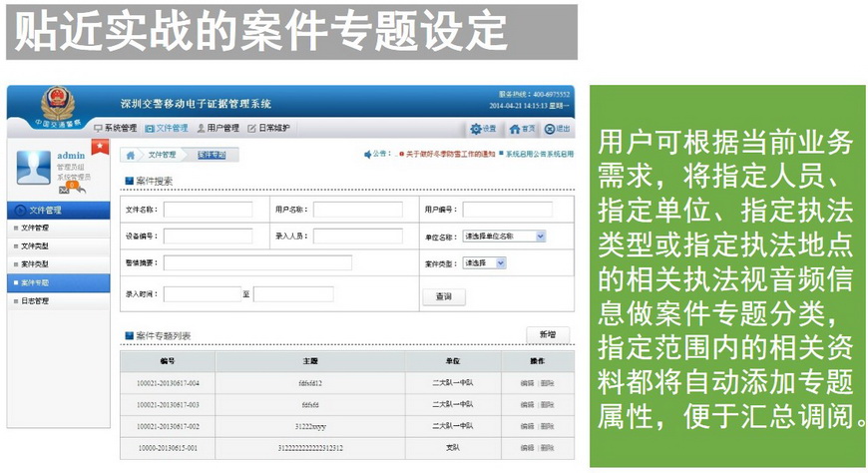Click the red star bookmark icon
The height and width of the screenshot is (473, 868).
[x=100, y=147]
